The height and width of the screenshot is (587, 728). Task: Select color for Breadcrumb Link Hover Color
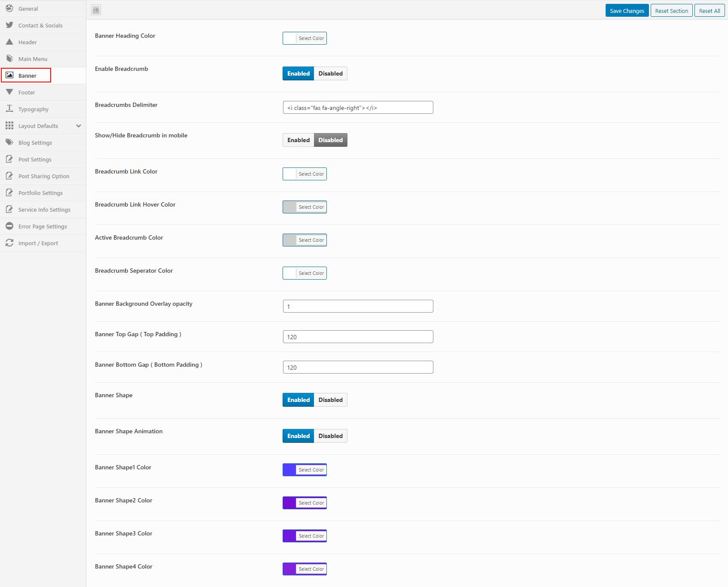(x=305, y=207)
